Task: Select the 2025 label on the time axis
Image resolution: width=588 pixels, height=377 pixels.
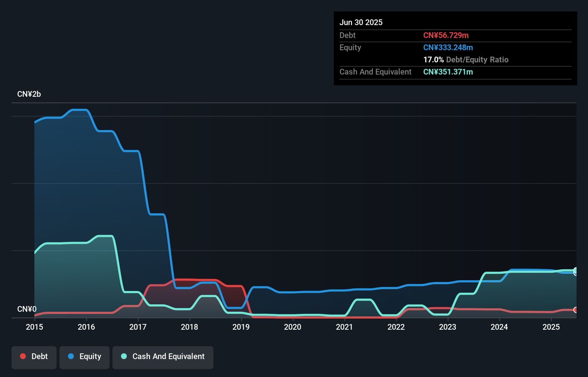Action: [551, 327]
